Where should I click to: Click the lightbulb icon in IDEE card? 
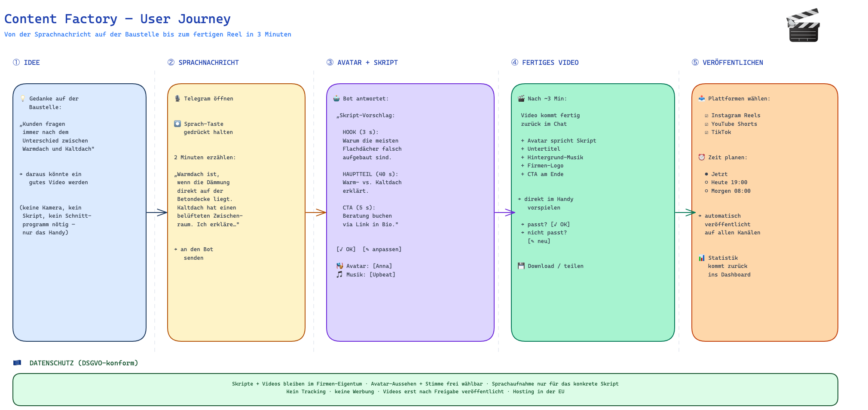click(23, 98)
